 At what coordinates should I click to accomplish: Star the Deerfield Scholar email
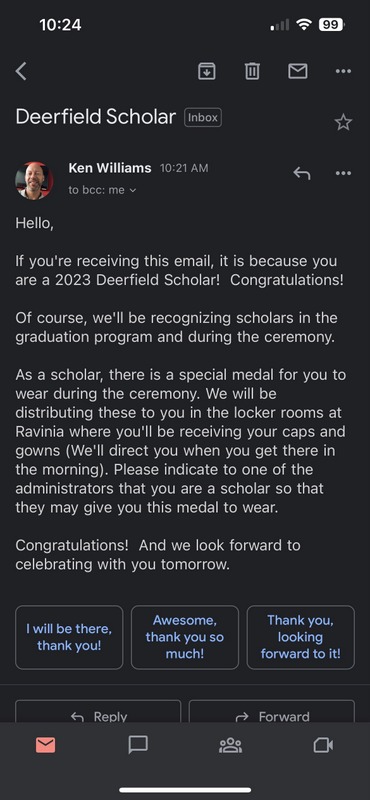pyautogui.click(x=343, y=122)
